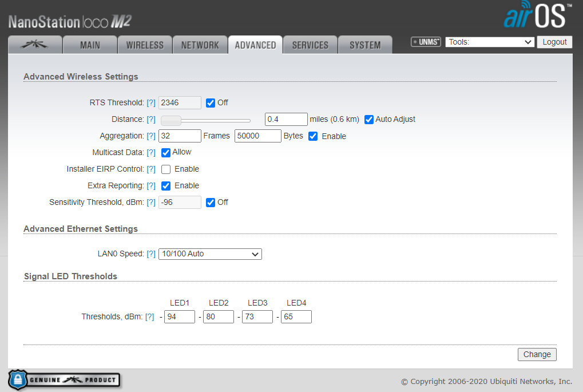Screen dimensions: 583x392
Task: Click the Genuine Product badge
Action: (x=64, y=380)
